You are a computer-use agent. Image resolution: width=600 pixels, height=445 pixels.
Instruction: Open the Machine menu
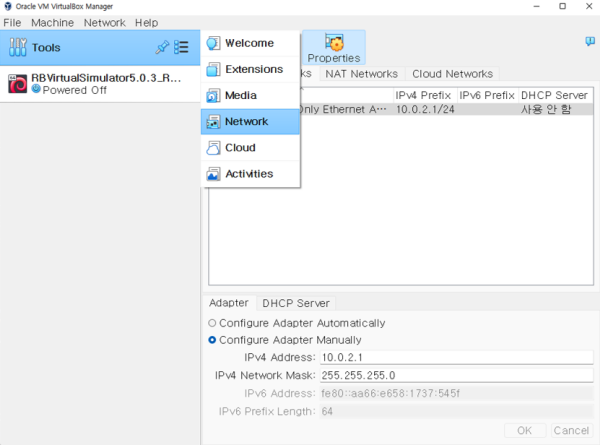click(52, 23)
